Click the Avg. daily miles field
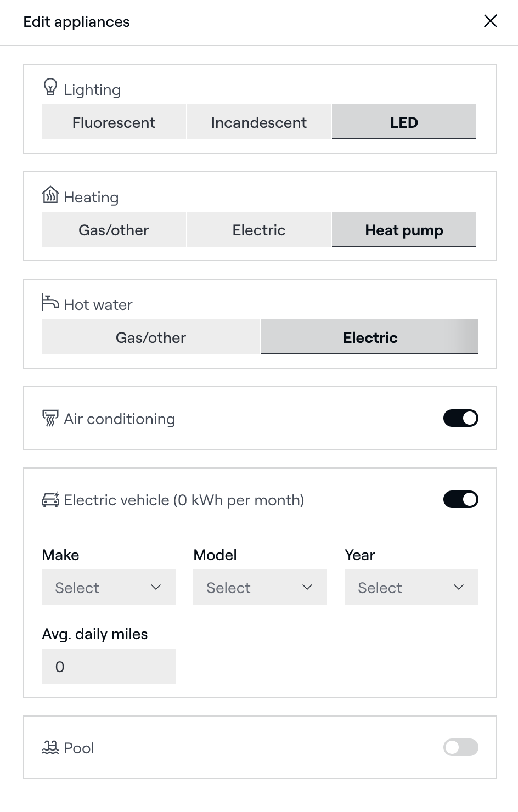Image resolution: width=518 pixels, height=812 pixels. [x=109, y=666]
